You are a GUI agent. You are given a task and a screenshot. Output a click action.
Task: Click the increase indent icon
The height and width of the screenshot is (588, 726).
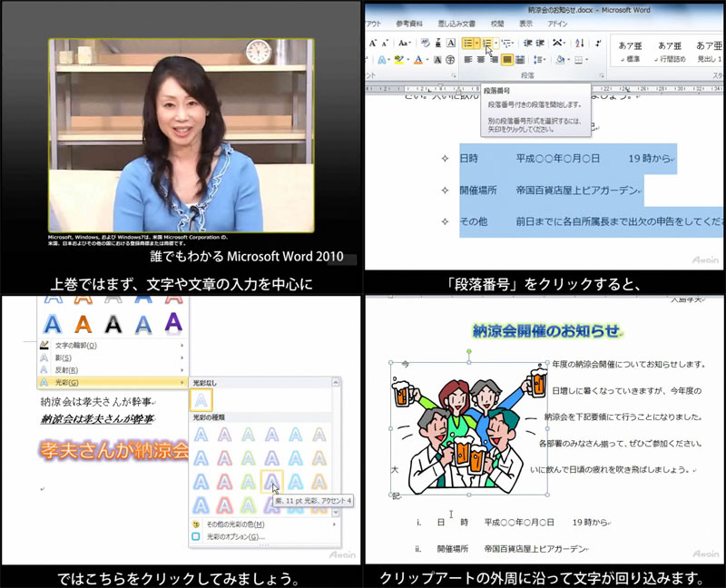point(540,43)
